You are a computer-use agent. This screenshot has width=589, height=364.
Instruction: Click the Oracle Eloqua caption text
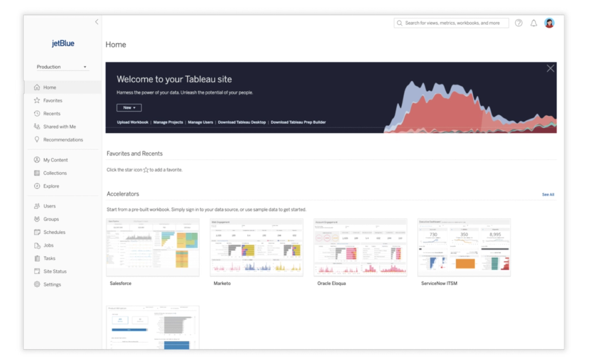pyautogui.click(x=331, y=283)
